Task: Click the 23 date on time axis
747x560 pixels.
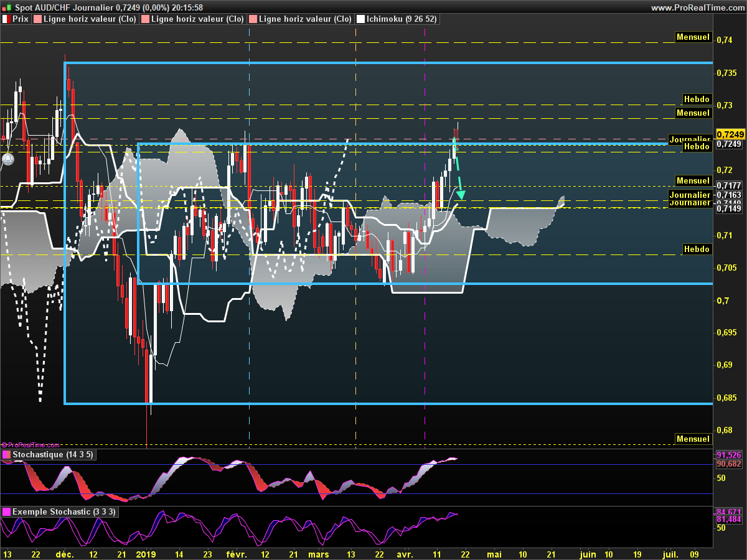Action: (207, 554)
